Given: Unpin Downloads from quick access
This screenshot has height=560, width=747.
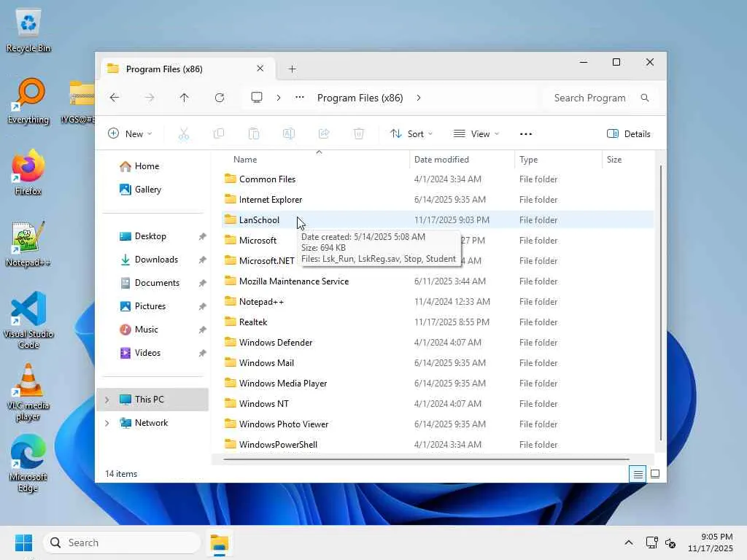Looking at the screenshot, I should point(203,260).
